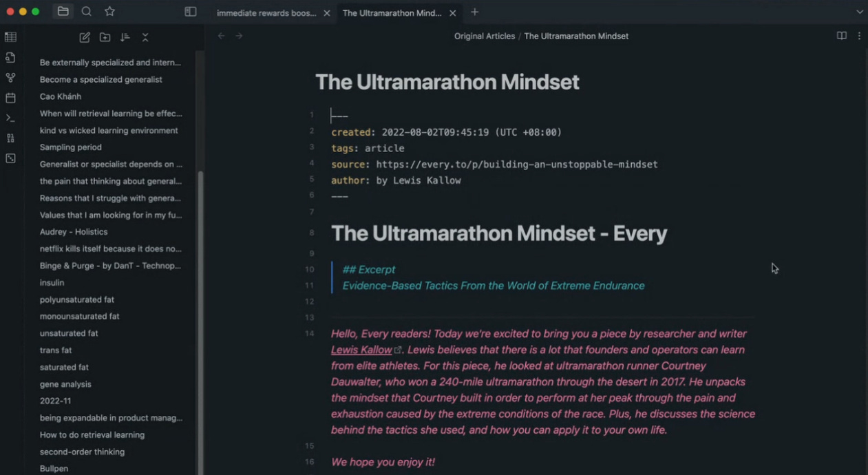868x475 pixels.
Task: Close the 'immediate rewards boos...' tab
Action: click(326, 12)
